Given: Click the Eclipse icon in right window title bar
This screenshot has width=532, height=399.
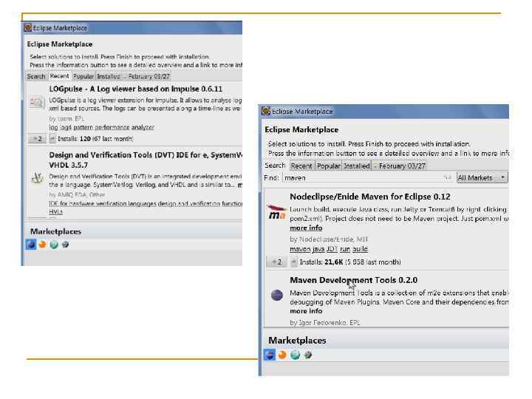Looking at the screenshot, I should (266, 111).
